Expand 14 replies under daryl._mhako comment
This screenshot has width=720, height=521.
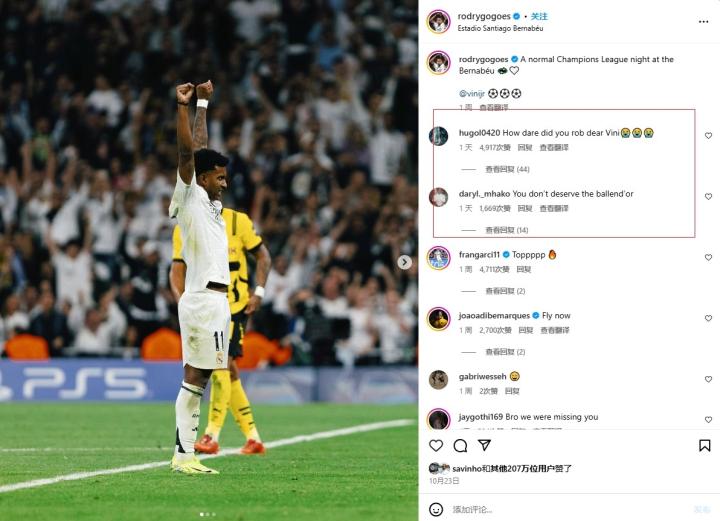[x=506, y=230]
